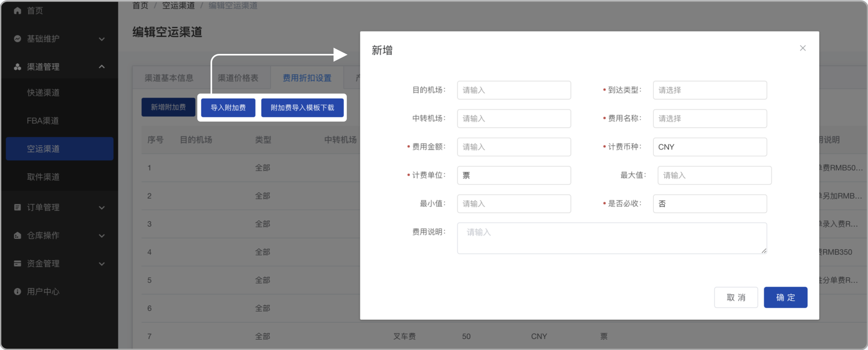
Task: Focus the 最大值 input field
Action: click(714, 175)
